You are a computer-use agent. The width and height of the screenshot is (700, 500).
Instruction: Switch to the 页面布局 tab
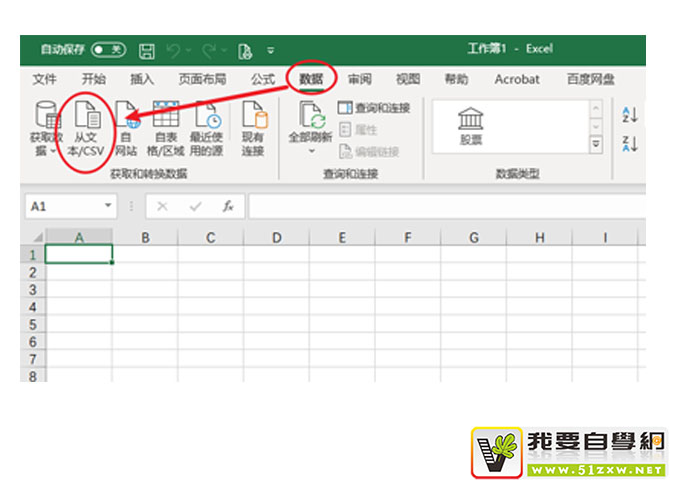pyautogui.click(x=202, y=79)
